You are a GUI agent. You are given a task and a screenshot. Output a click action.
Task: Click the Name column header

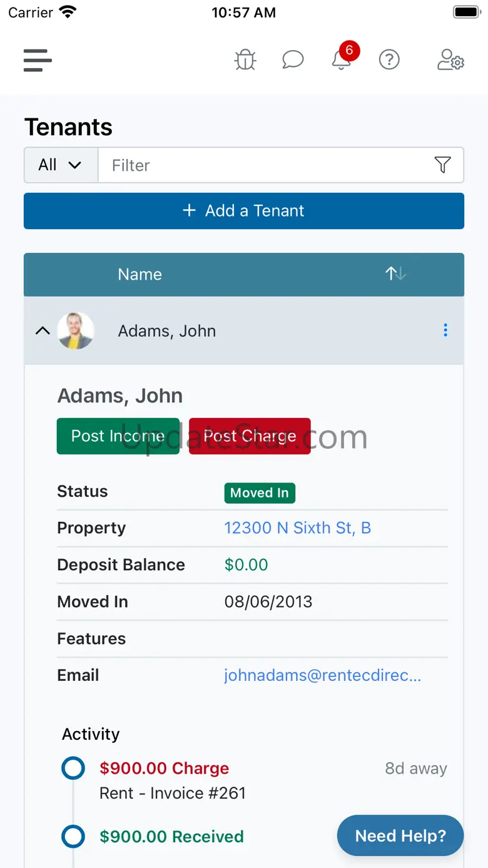(140, 274)
